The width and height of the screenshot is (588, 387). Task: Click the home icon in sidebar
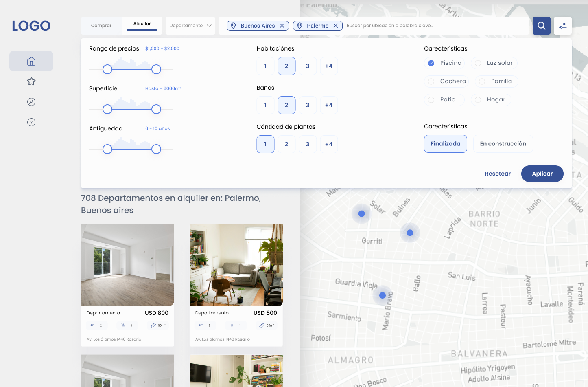(x=31, y=61)
